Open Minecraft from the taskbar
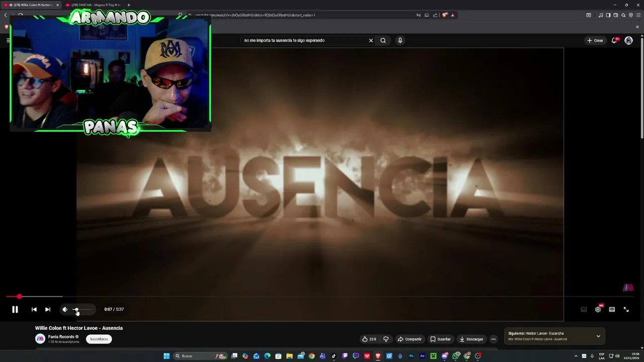 point(433,356)
